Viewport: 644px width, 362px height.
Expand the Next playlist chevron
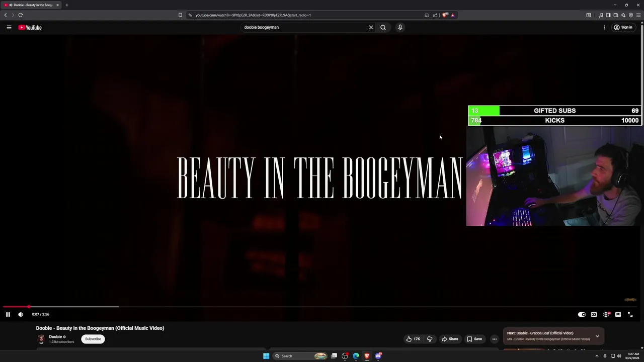pyautogui.click(x=597, y=336)
